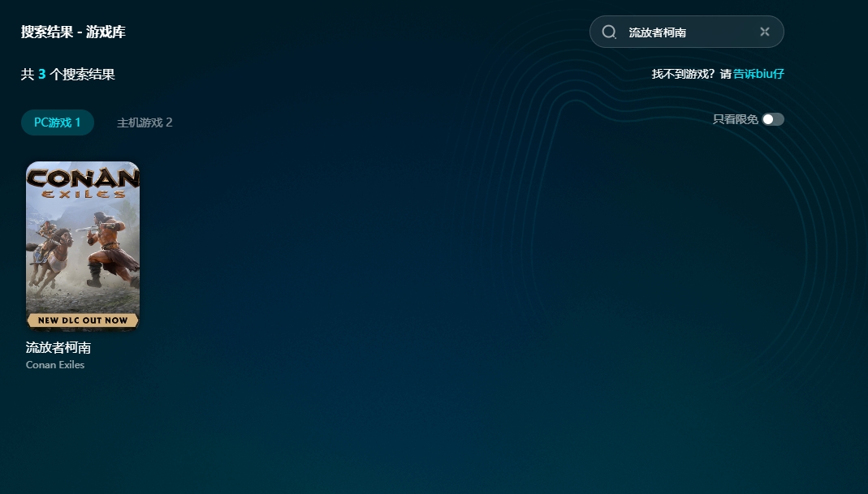The width and height of the screenshot is (868, 494).
Task: Switch to the 主机游戏 2 tab
Action: pyautogui.click(x=145, y=122)
